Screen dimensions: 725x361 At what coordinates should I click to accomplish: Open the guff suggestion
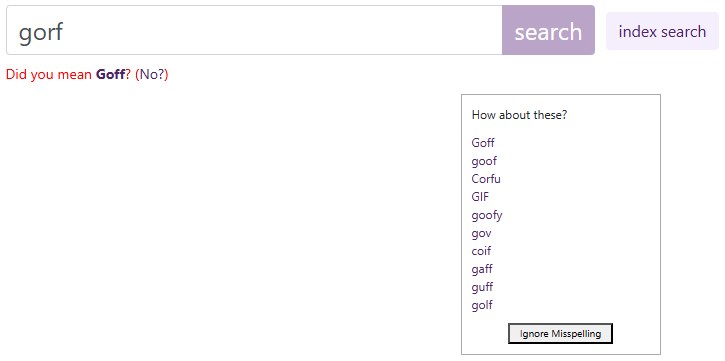[482, 287]
